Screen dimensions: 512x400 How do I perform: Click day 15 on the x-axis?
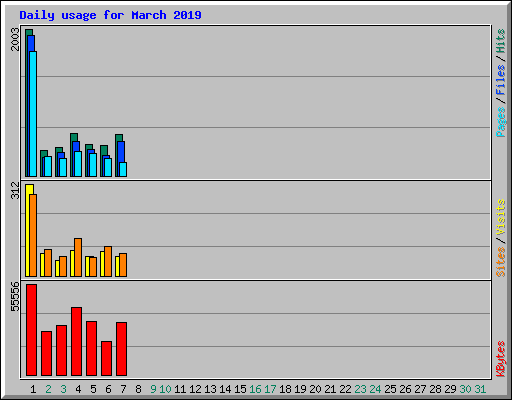pyautogui.click(x=240, y=389)
